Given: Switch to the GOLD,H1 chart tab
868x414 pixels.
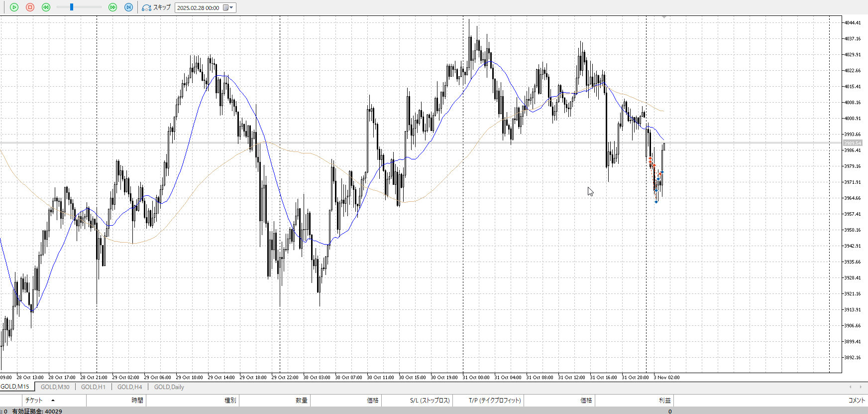Looking at the screenshot, I should click(93, 387).
